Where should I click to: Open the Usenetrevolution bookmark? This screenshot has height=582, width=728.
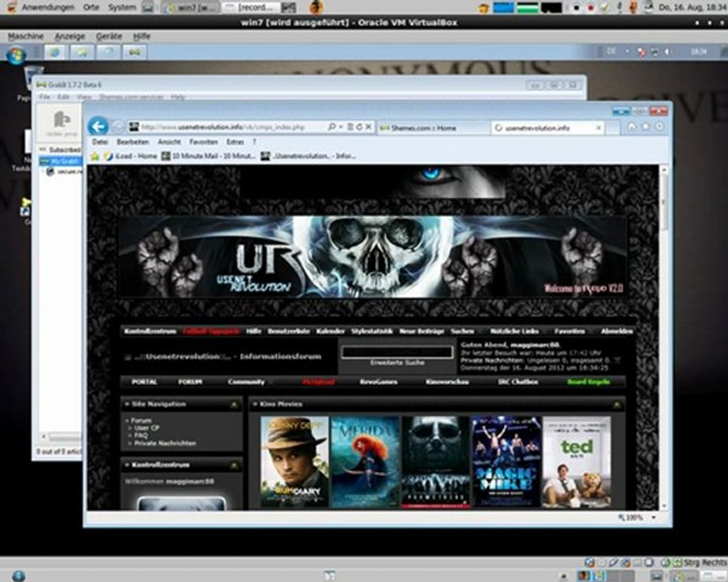[309, 156]
